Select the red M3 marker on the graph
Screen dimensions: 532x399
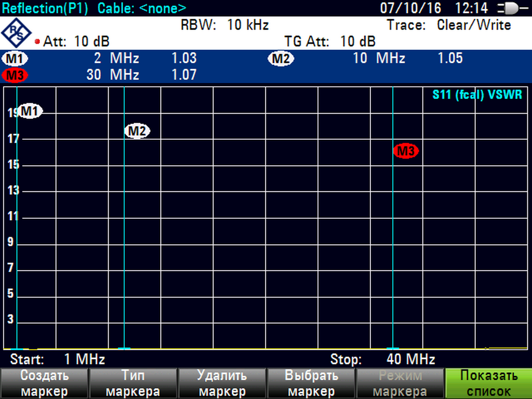[x=406, y=151]
